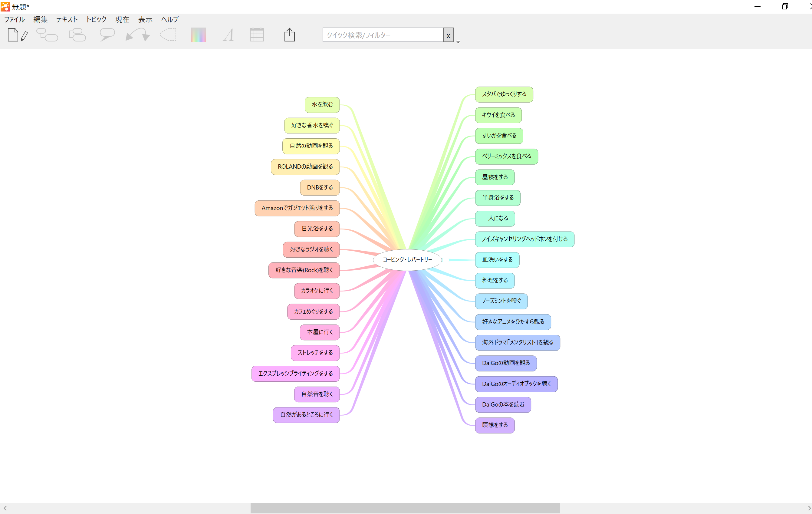Select the 水を飲む topic node
812x514 pixels.
tap(322, 104)
